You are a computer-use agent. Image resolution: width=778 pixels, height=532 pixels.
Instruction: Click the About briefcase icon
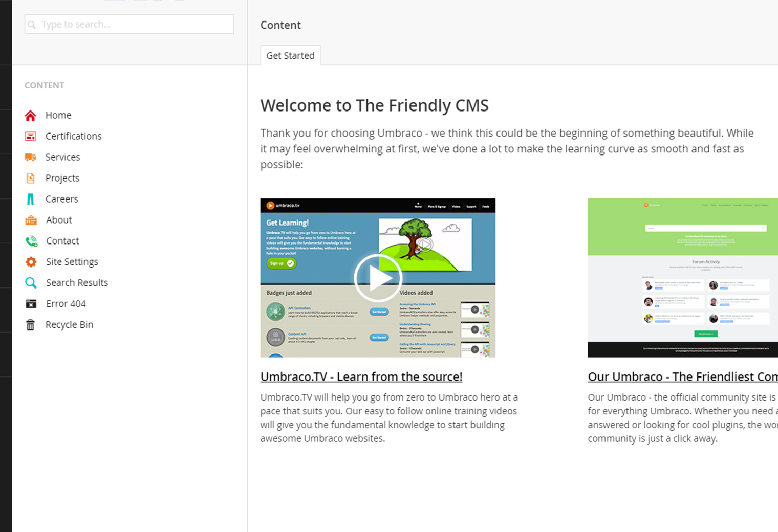click(31, 220)
